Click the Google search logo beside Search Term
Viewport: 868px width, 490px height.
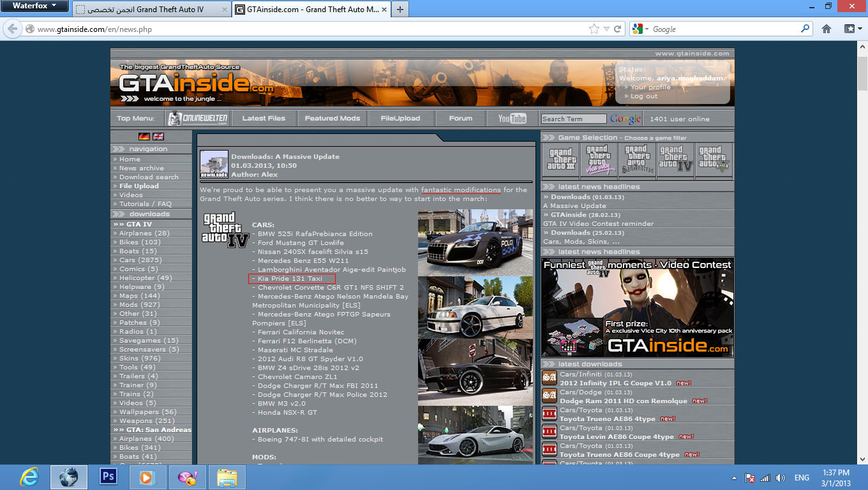click(x=625, y=119)
